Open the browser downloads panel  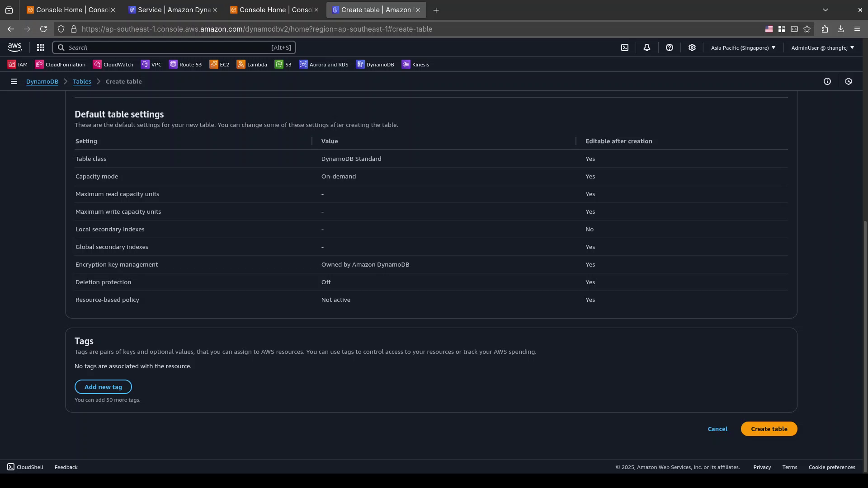click(840, 29)
